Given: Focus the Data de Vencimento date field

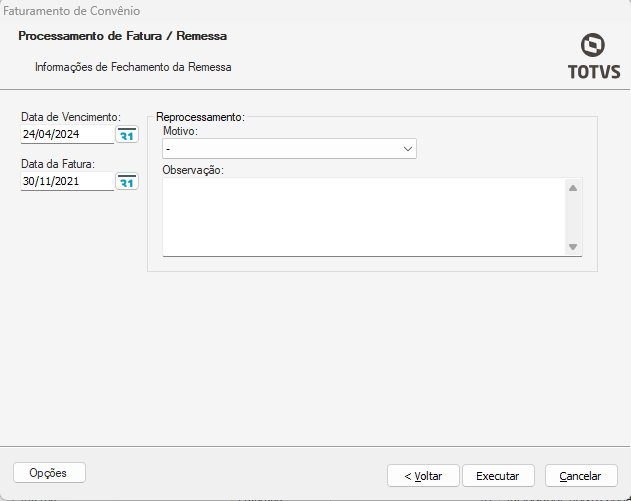Looking at the screenshot, I should pyautogui.click(x=66, y=135).
